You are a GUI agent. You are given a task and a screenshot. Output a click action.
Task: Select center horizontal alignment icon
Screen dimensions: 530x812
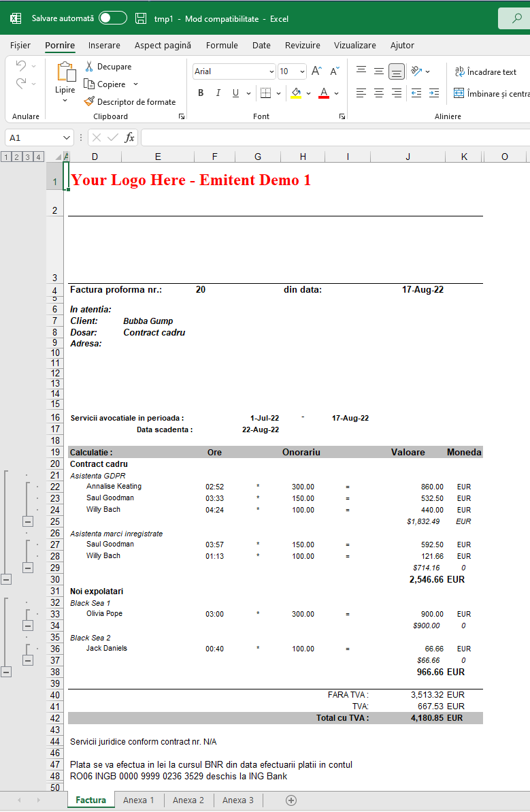(x=379, y=93)
